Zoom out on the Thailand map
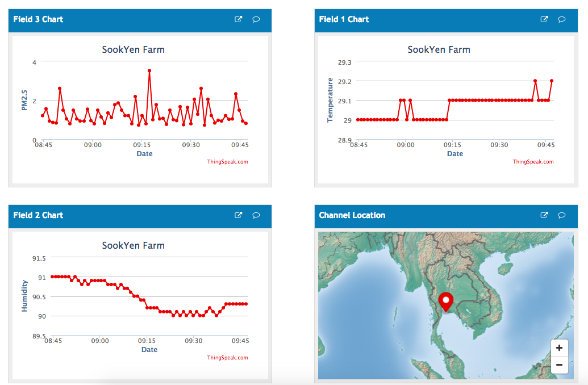 point(559,365)
